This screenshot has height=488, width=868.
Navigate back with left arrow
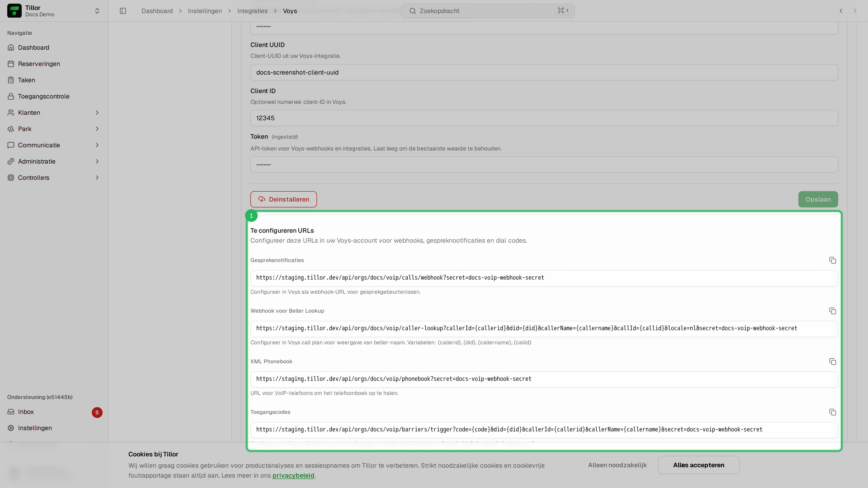[841, 11]
